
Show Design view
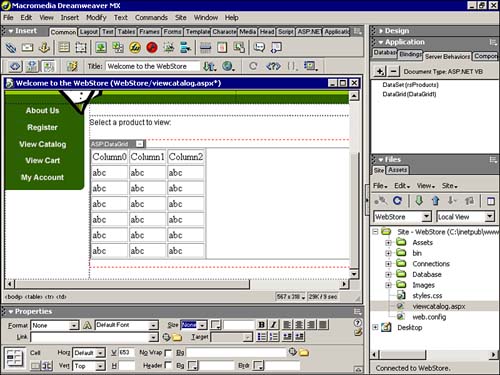(49, 66)
